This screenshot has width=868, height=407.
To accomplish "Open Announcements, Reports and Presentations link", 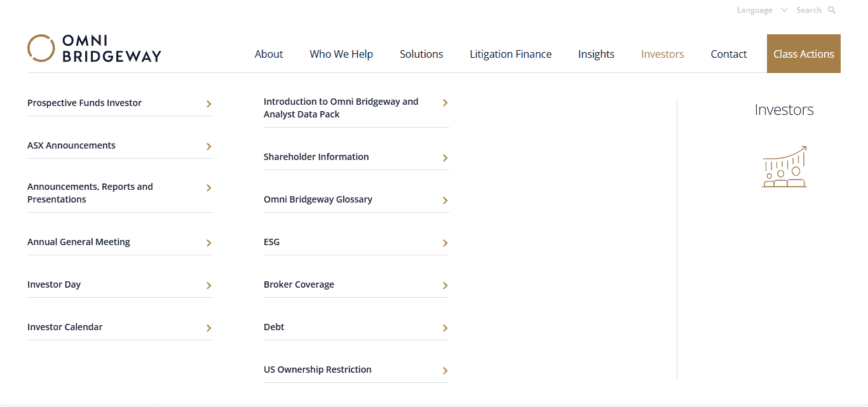I will [x=90, y=193].
